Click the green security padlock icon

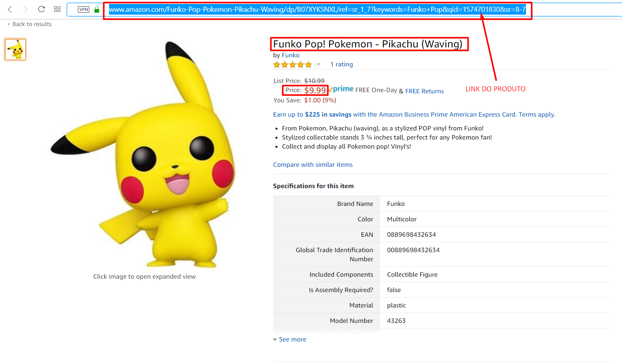point(97,9)
